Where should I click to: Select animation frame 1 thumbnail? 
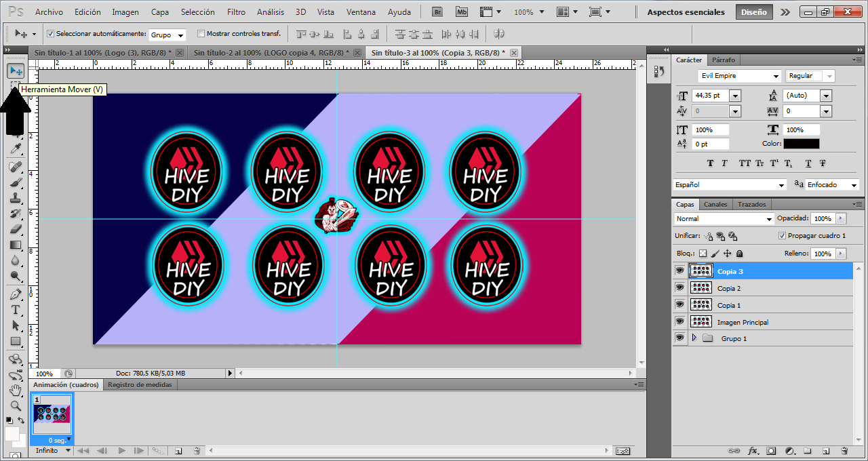[53, 414]
